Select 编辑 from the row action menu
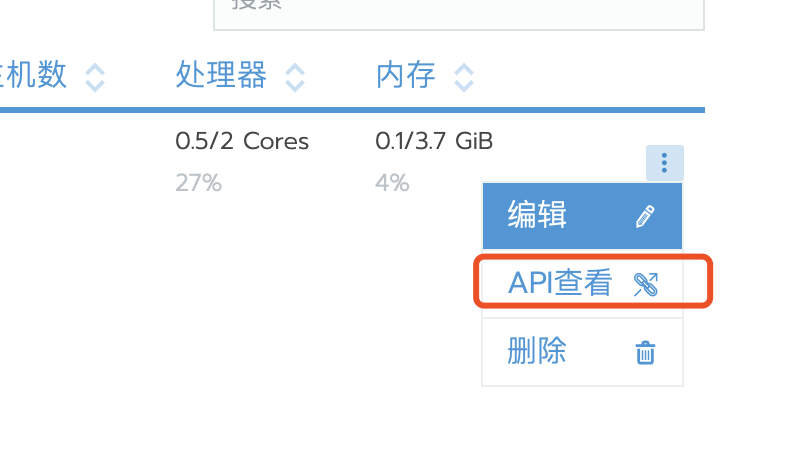The image size is (812, 464). 538,215
